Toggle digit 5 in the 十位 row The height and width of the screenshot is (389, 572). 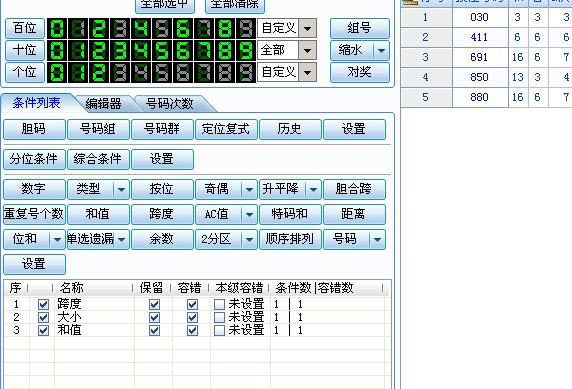(x=162, y=50)
